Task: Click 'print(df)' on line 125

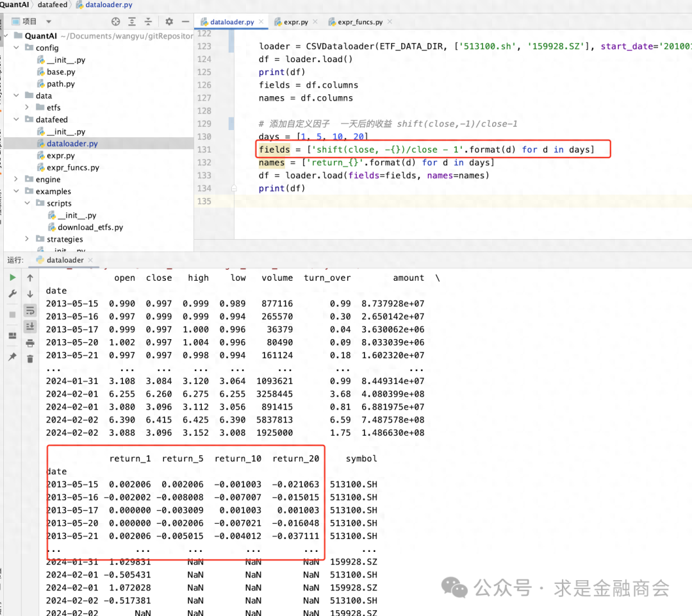Action: pyautogui.click(x=281, y=72)
